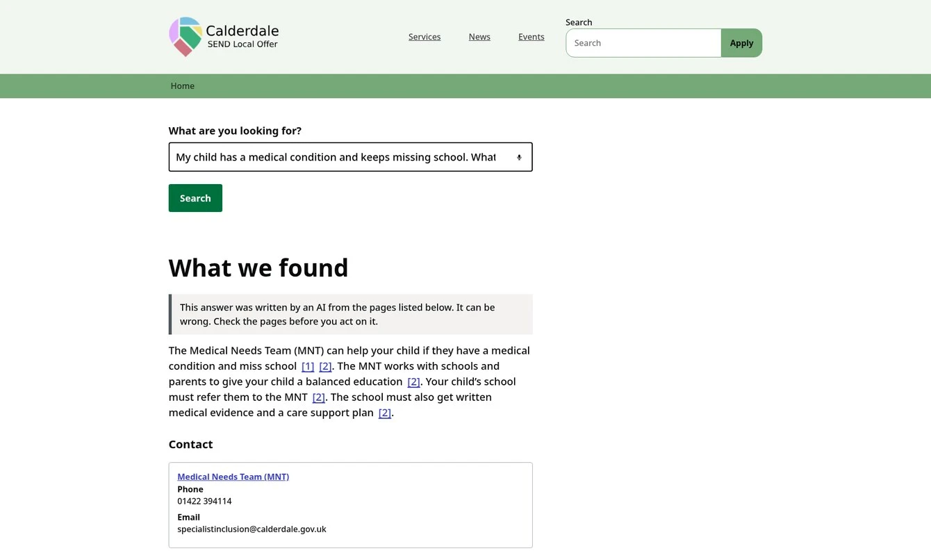Click the Contact heading
The width and height of the screenshot is (931, 560).
190,445
